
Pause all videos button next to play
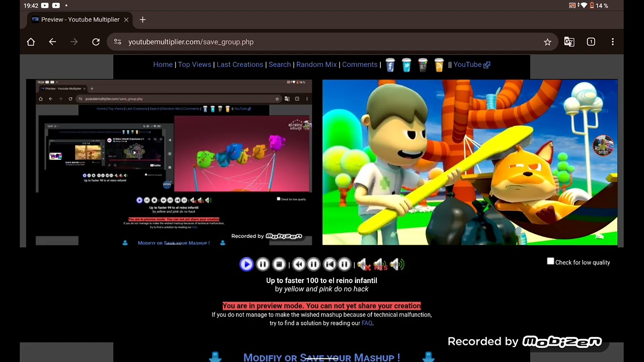(x=263, y=264)
